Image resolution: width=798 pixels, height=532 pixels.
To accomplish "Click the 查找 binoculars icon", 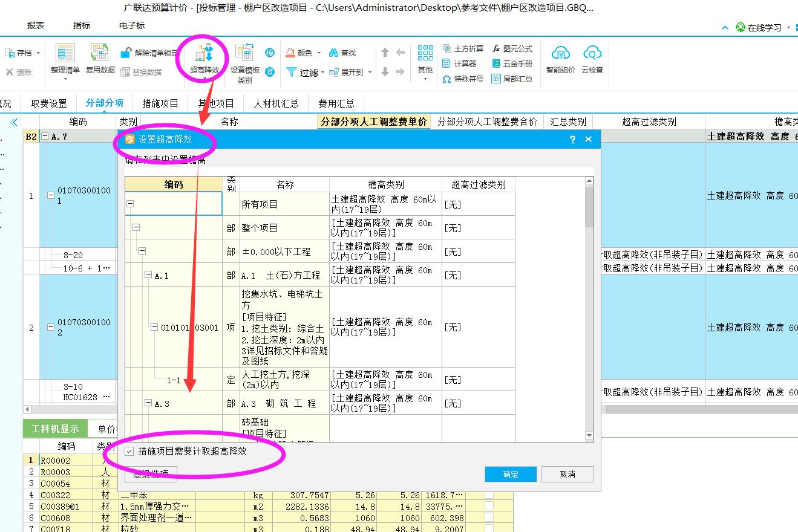I will 334,53.
